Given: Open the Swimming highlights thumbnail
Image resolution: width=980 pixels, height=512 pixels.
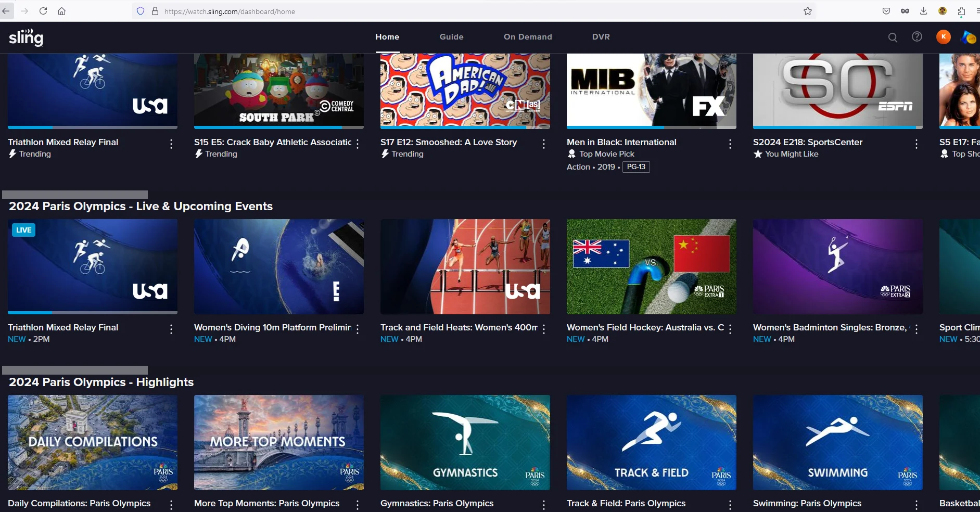Looking at the screenshot, I should point(838,442).
